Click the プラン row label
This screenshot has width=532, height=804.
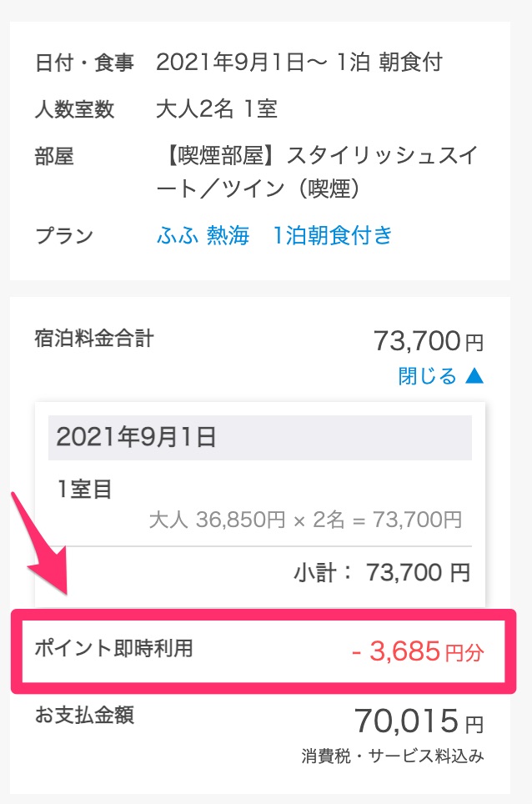click(x=64, y=235)
